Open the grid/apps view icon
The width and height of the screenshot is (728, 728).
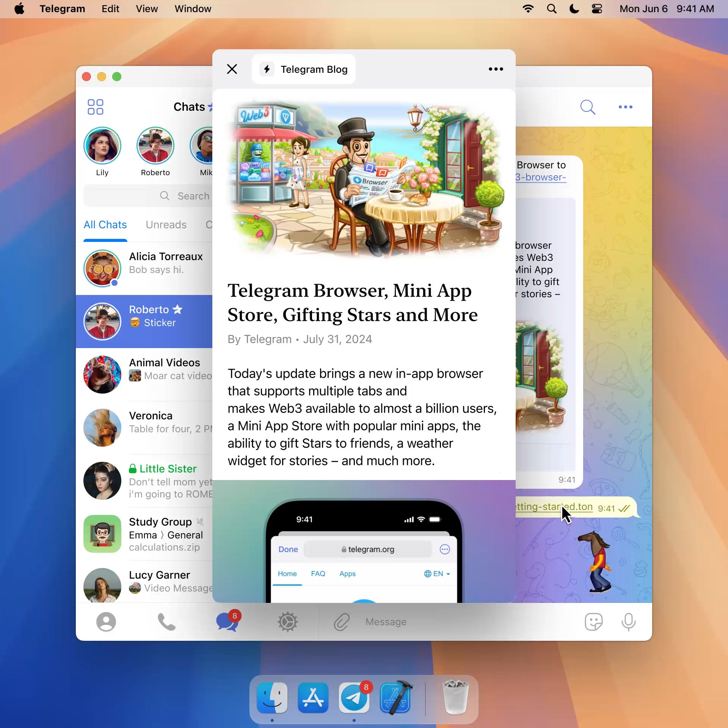tap(95, 107)
